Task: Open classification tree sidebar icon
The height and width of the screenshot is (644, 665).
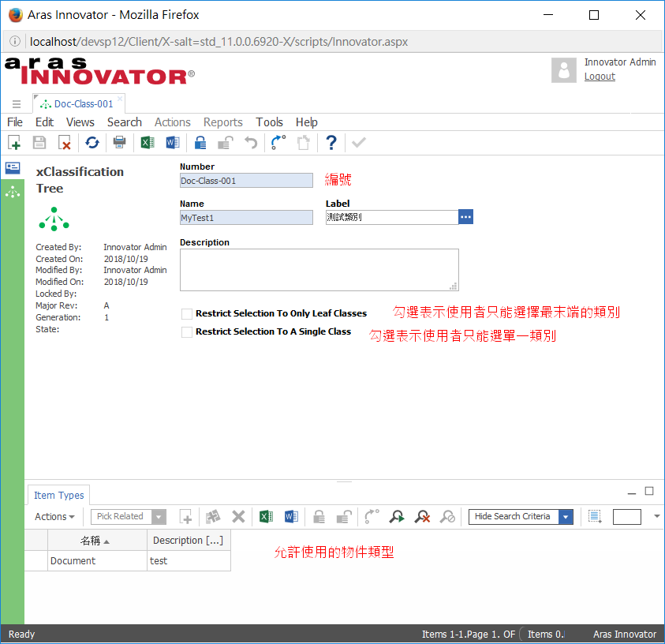Action: click(x=13, y=193)
